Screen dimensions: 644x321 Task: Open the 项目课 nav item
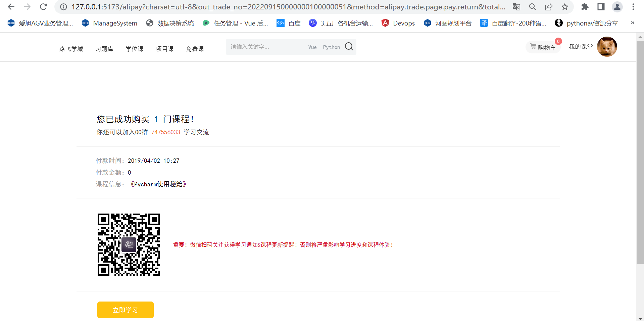click(x=165, y=49)
